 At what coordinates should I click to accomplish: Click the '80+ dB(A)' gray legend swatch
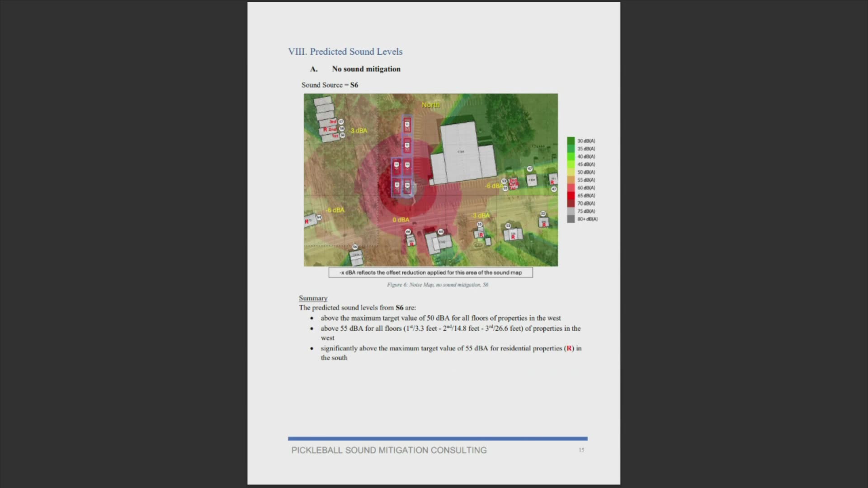[x=571, y=219]
